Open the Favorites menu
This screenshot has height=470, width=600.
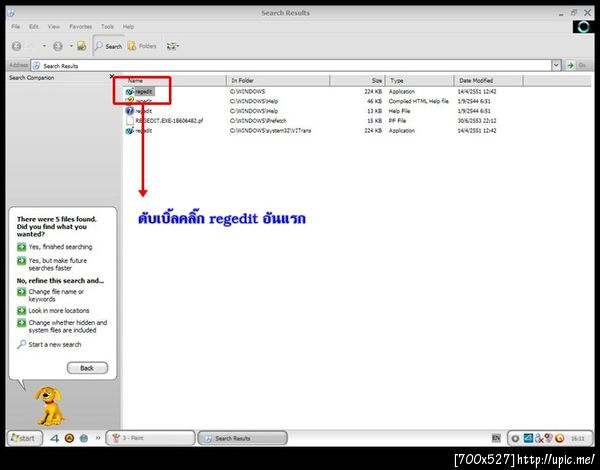pos(80,27)
